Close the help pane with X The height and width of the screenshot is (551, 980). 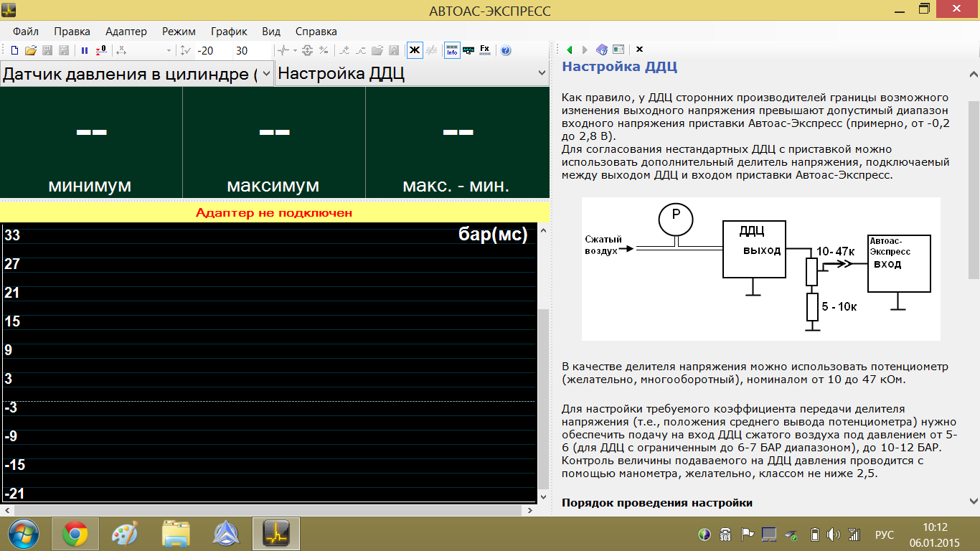[639, 50]
